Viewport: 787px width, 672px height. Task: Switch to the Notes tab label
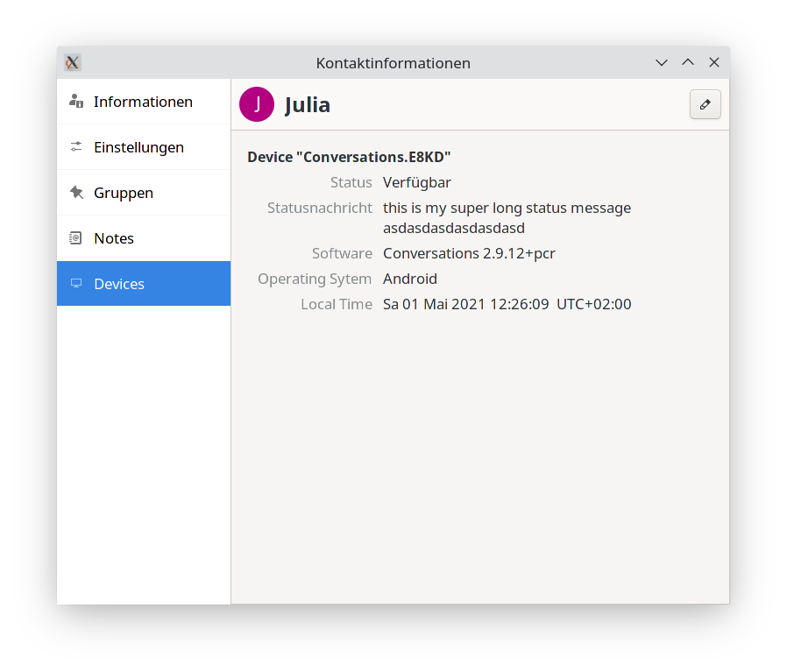coord(114,238)
